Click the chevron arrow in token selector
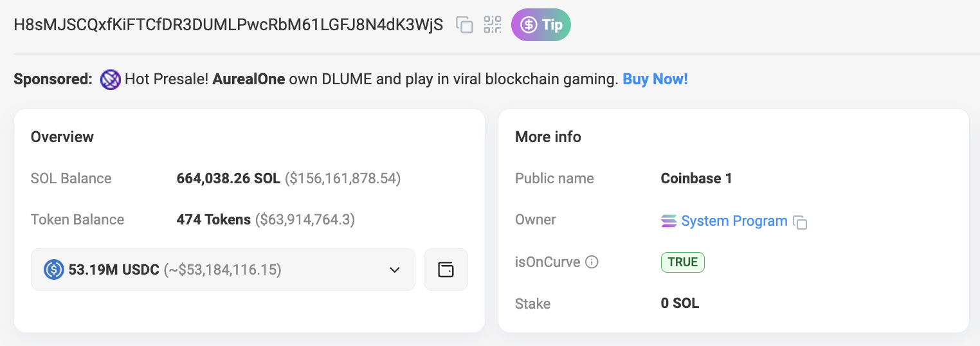This screenshot has width=980, height=346. [x=395, y=269]
